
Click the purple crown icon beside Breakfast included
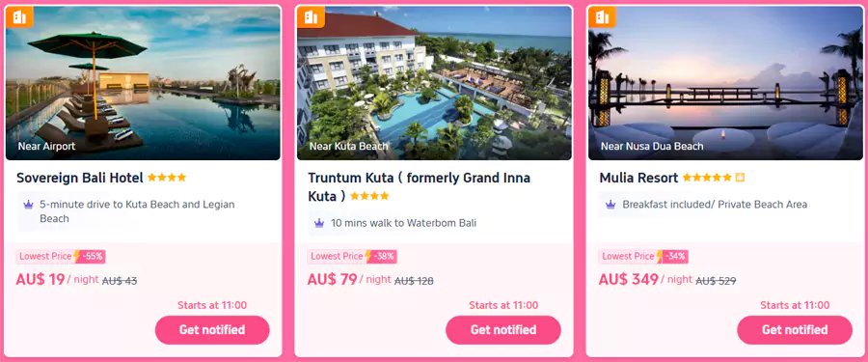tap(610, 205)
